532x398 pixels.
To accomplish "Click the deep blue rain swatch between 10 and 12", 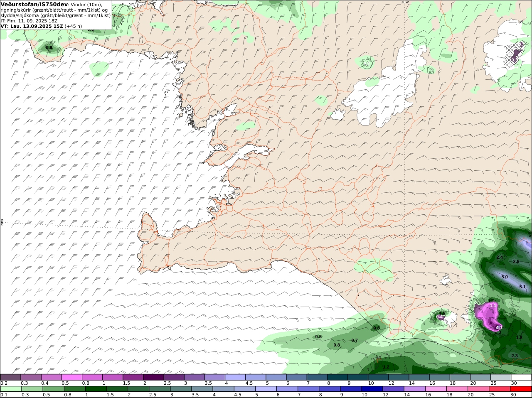I will [372, 389].
